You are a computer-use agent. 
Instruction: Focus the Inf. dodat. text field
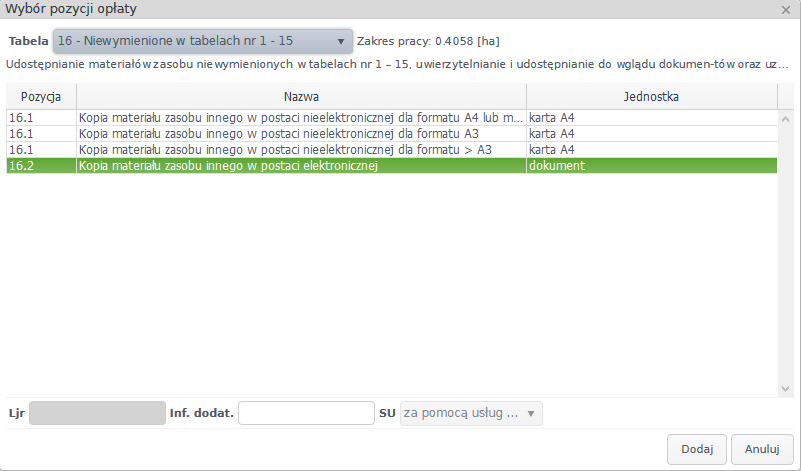tap(305, 413)
